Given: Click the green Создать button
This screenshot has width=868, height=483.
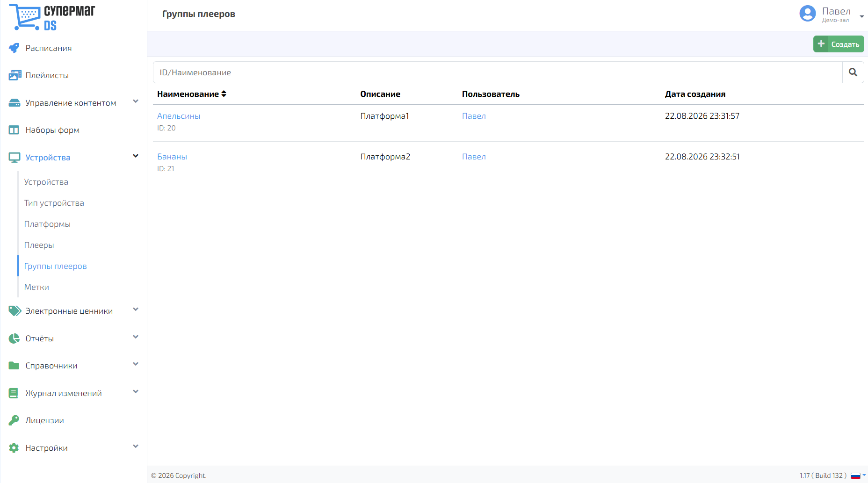Looking at the screenshot, I should click(x=839, y=44).
